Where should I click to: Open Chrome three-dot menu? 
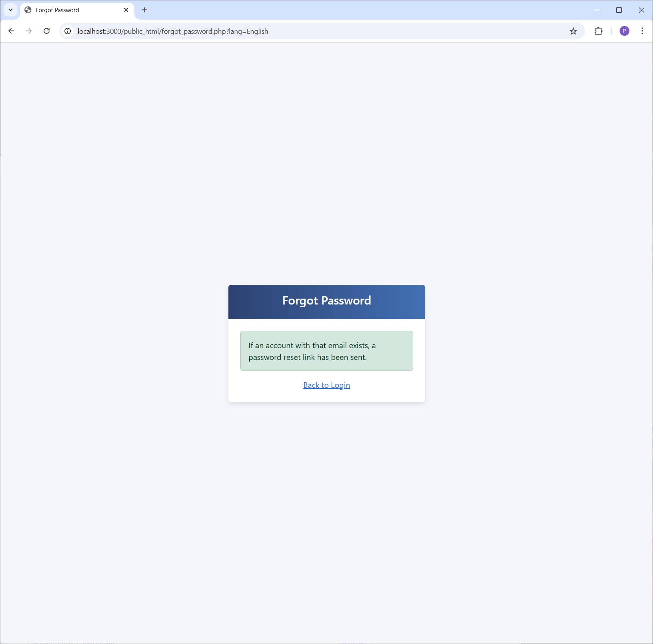(642, 31)
